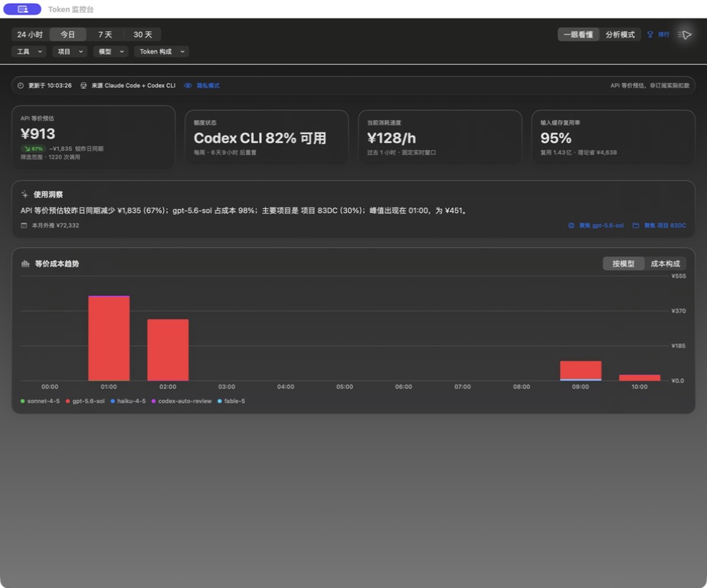Image resolution: width=707 pixels, height=588 pixels.
Task: Click the 更新于 10:03:26 timestamp
Action: pyautogui.click(x=50, y=86)
